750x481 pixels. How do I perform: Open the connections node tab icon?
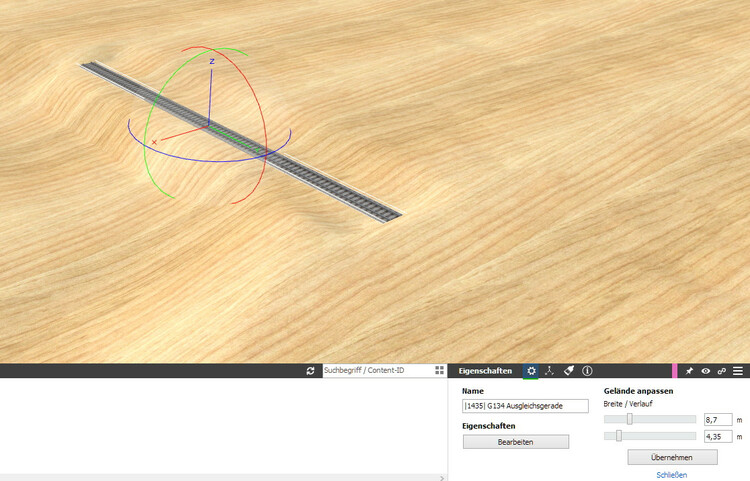pos(549,371)
